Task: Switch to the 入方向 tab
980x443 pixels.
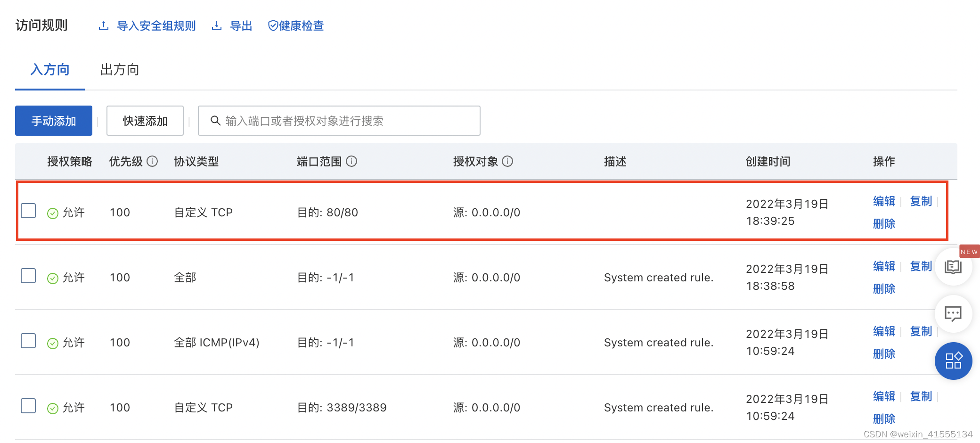Action: tap(50, 70)
